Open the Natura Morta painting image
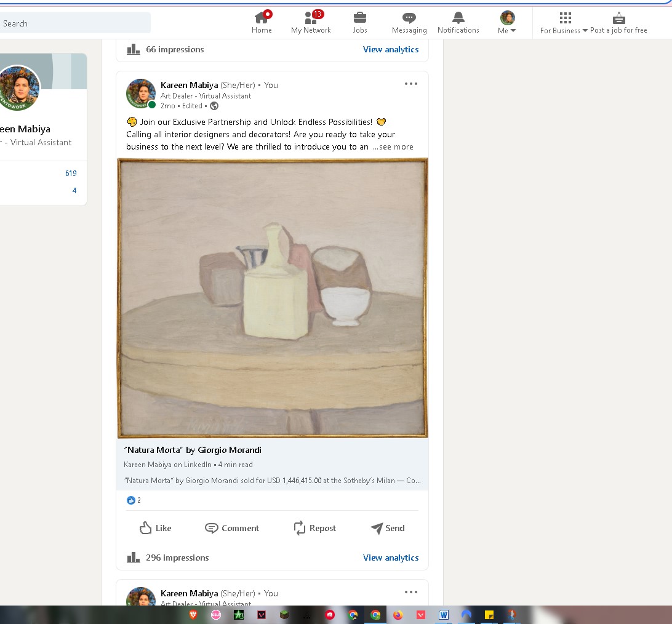Screen dimensions: 672x624 273,298
